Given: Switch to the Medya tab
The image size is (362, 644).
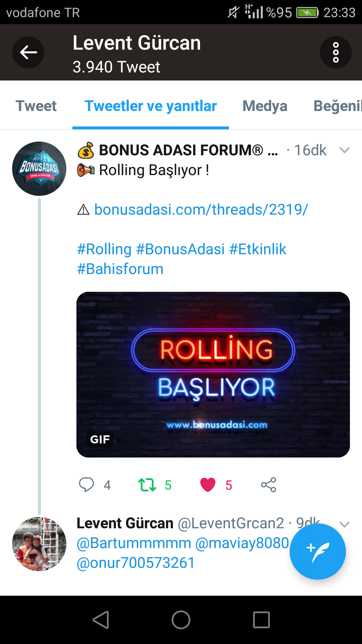Looking at the screenshot, I should [265, 106].
